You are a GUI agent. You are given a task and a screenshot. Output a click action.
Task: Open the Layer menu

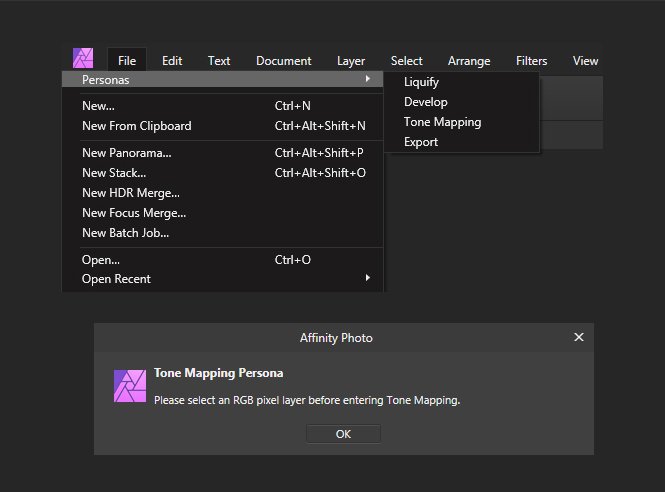pos(351,61)
